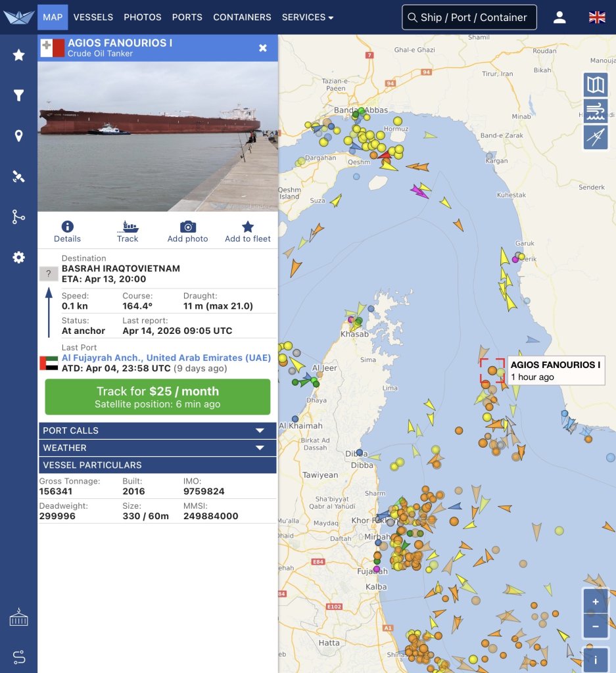Expand the WEATHER section
The width and height of the screenshot is (616, 673).
pyautogui.click(x=158, y=448)
